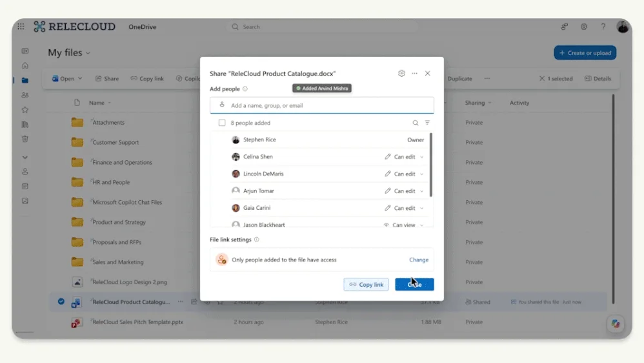The width and height of the screenshot is (644, 363).
Task: Change Gaia Carini's Can edit permission
Action: [404, 208]
